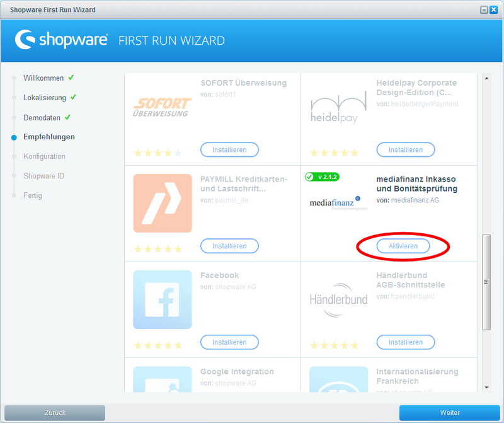Click the 'von: haendlerbund' author text
Image resolution: width=504 pixels, height=423 pixels.
tap(405, 296)
